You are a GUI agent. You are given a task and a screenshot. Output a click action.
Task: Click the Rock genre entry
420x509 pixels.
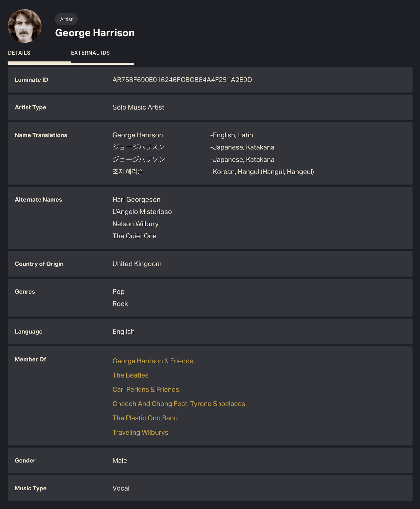pos(120,304)
